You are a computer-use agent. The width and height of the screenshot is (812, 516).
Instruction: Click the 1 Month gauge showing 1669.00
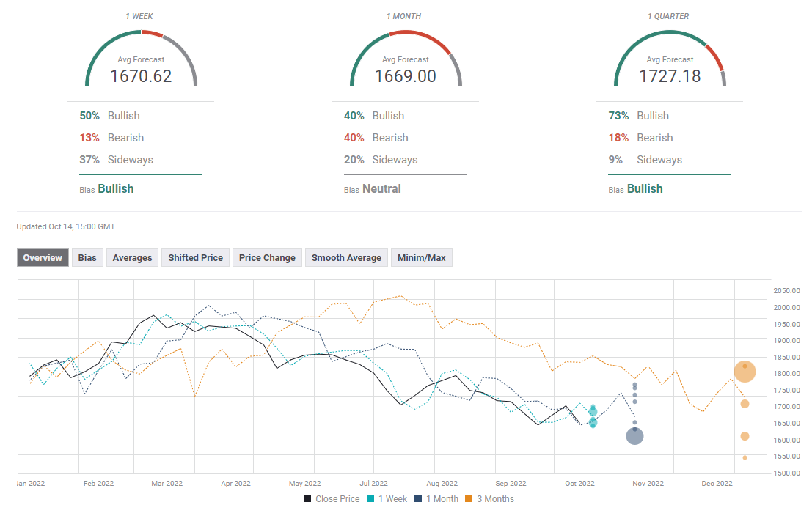tap(406, 60)
